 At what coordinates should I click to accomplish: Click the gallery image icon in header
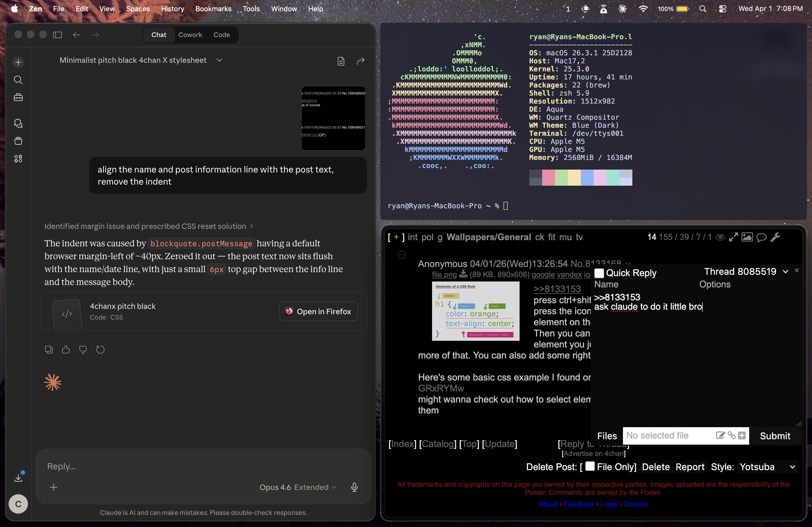(747, 237)
